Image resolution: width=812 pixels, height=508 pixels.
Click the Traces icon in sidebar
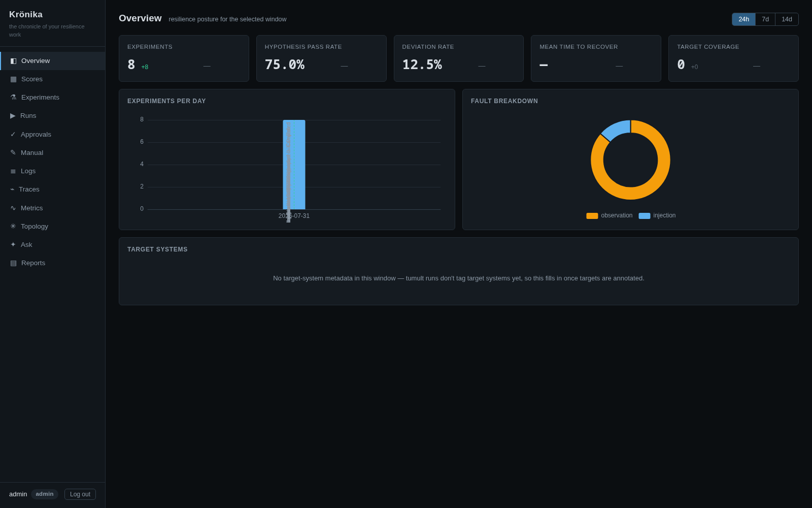pyautogui.click(x=12, y=189)
